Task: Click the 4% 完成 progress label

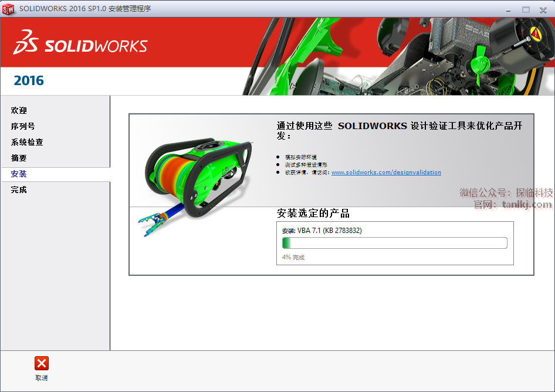Action: 293,257
